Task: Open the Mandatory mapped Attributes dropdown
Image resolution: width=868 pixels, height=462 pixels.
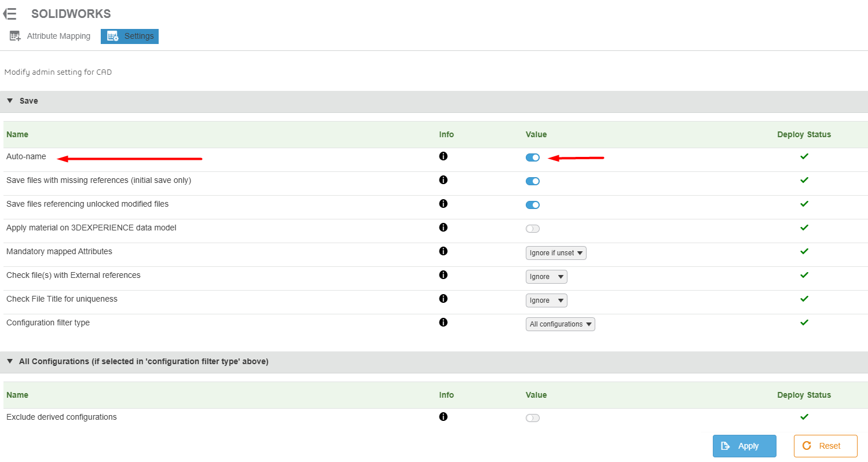Action: 556,253
